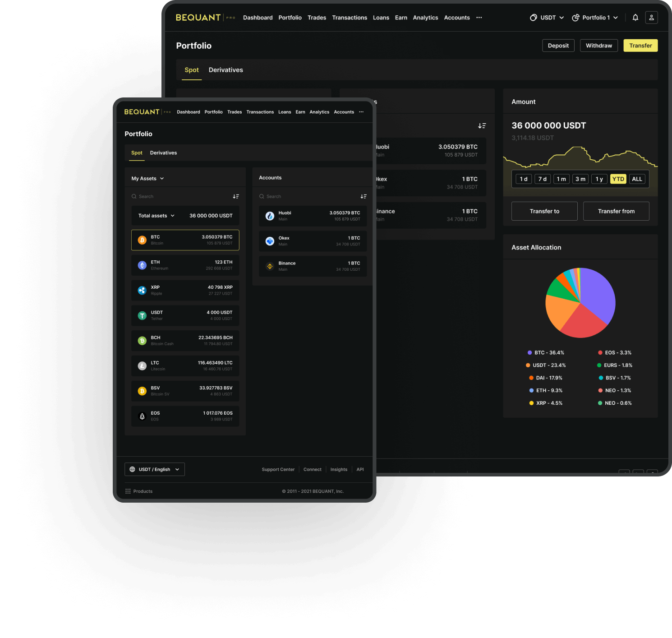Screen dimensions: 672x638
Task: Click the portfolio pie icon in back window header
Action: pyautogui.click(x=575, y=18)
